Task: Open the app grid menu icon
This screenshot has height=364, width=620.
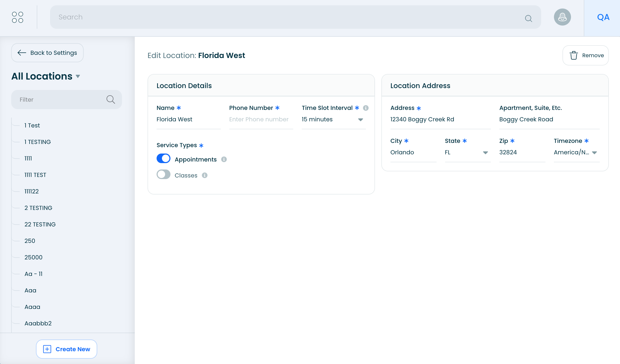Action: 18,17
